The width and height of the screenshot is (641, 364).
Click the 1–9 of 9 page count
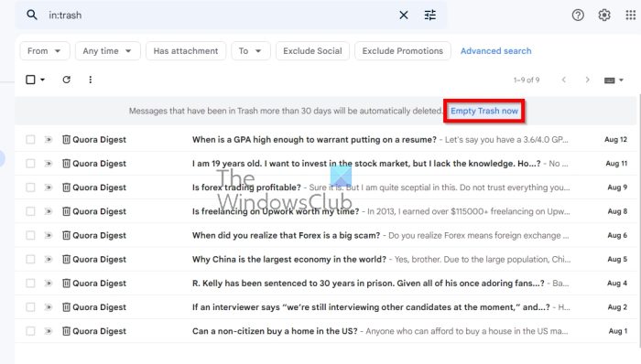click(527, 80)
